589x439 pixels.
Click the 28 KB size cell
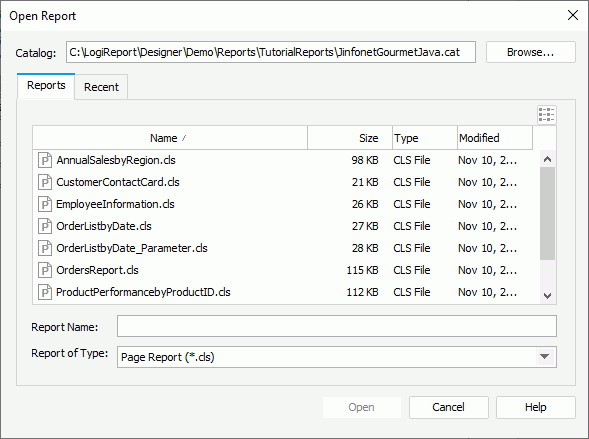pos(365,248)
